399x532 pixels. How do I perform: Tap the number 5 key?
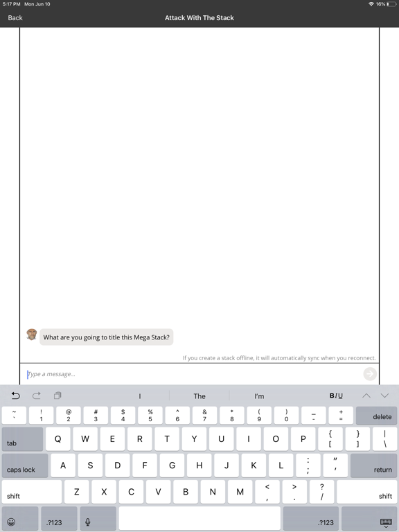(x=150, y=416)
